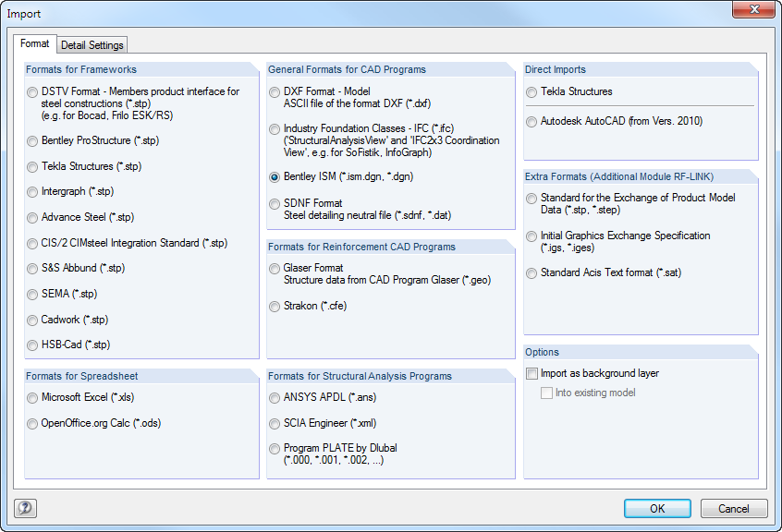Screen dimensions: 782x532
Task: Click the OK button
Action: (656, 508)
